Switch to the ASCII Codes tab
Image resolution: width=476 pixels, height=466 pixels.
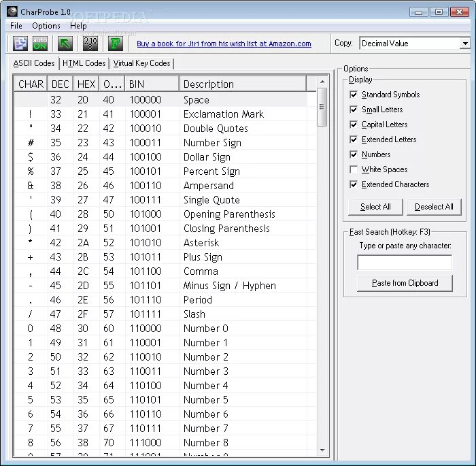pos(34,63)
